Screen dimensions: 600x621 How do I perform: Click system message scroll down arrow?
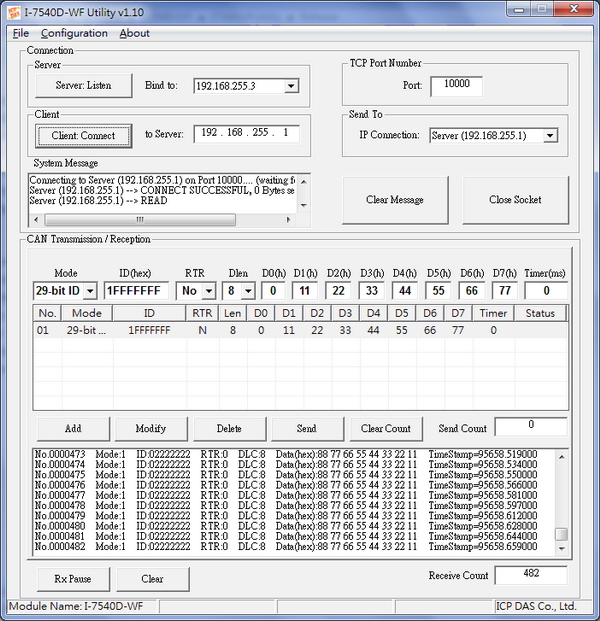[304, 205]
